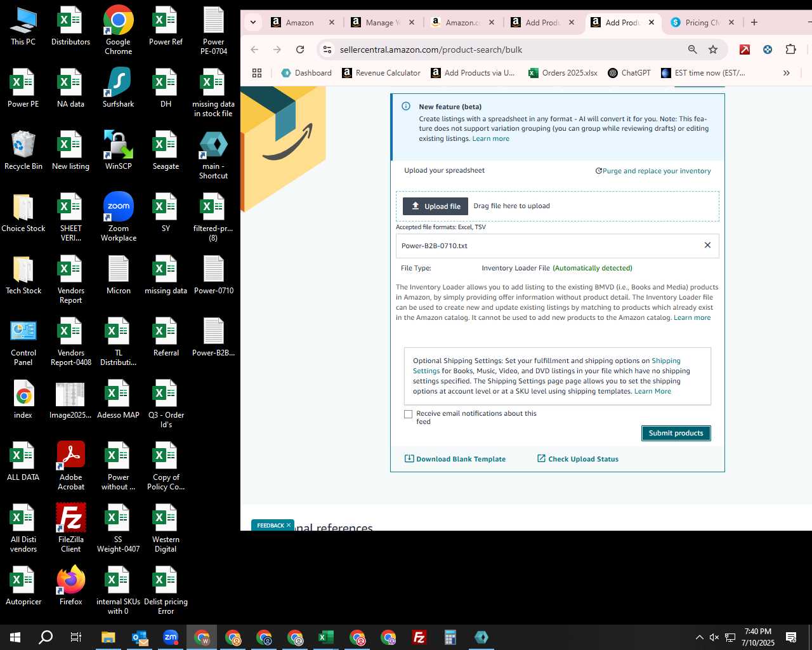Open the Control Panel shortcut

tap(23, 342)
